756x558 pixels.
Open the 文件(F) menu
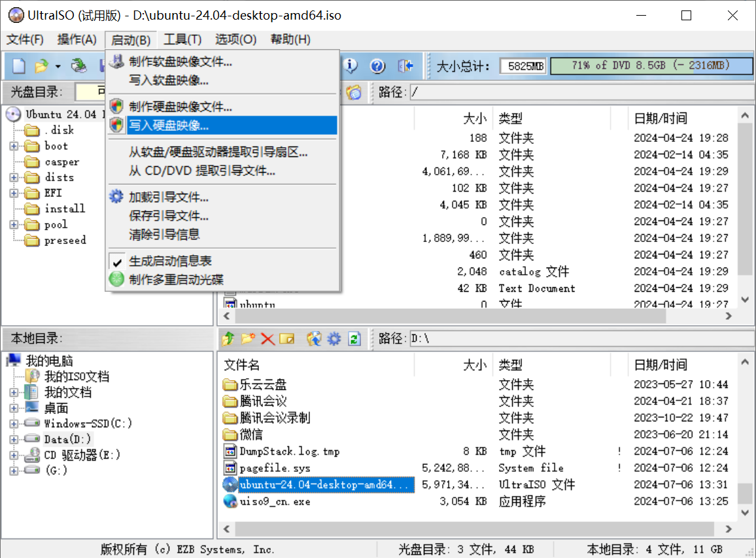25,39
